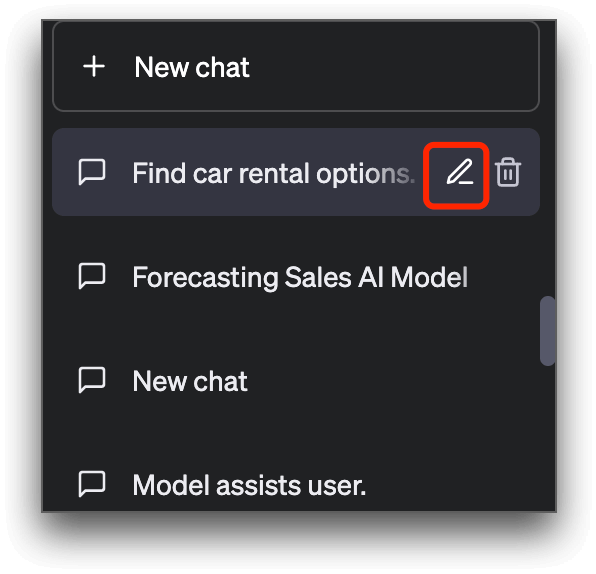Open the Find car rental options conversation
Image resolution: width=596 pixels, height=574 pixels.
tap(296, 172)
